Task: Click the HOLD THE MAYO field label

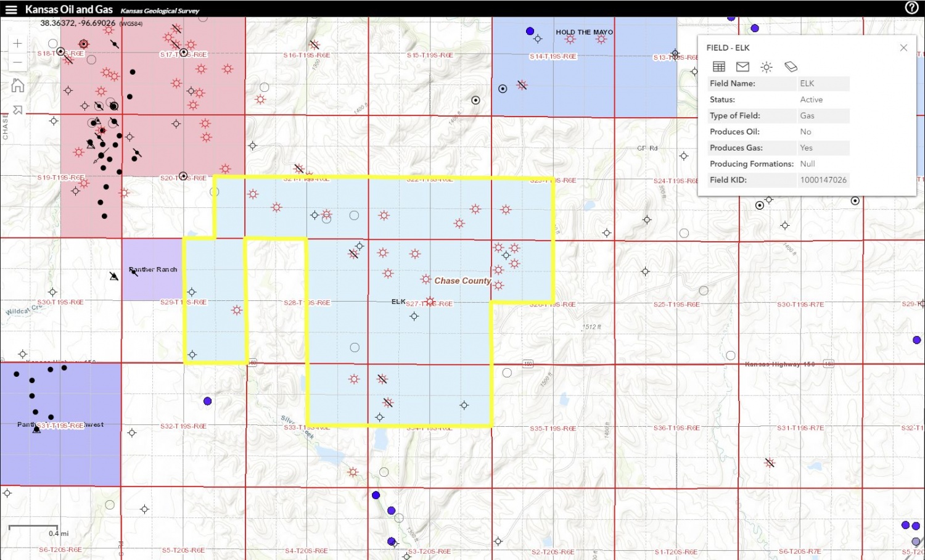Action: pos(584,32)
